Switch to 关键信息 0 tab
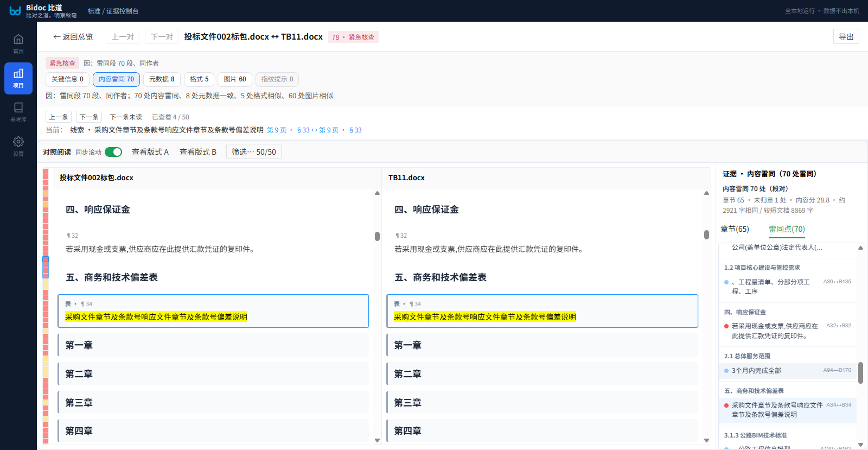The image size is (868, 450). (67, 79)
